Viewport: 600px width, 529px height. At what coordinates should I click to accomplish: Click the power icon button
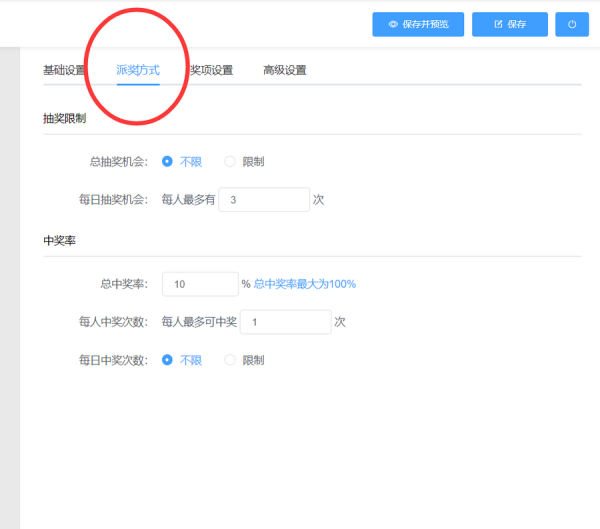[572, 24]
